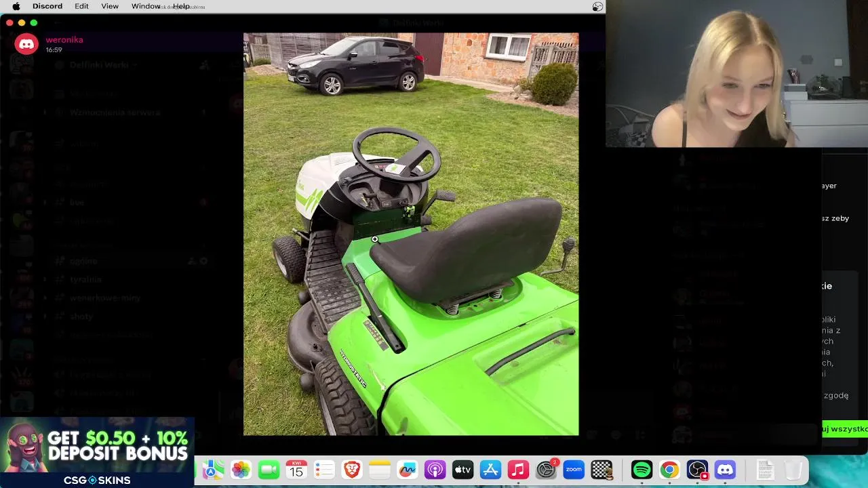Launch the Music app from the dock

518,470
